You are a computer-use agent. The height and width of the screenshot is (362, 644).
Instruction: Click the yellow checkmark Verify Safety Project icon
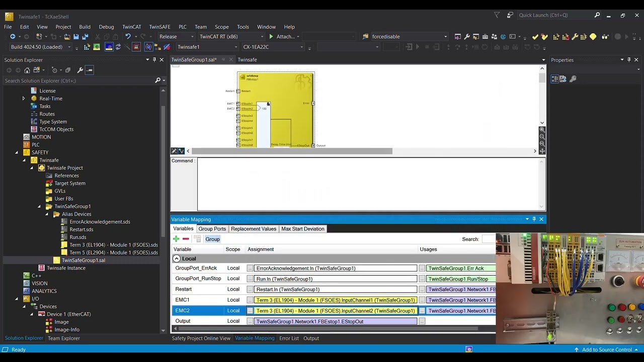535,37
